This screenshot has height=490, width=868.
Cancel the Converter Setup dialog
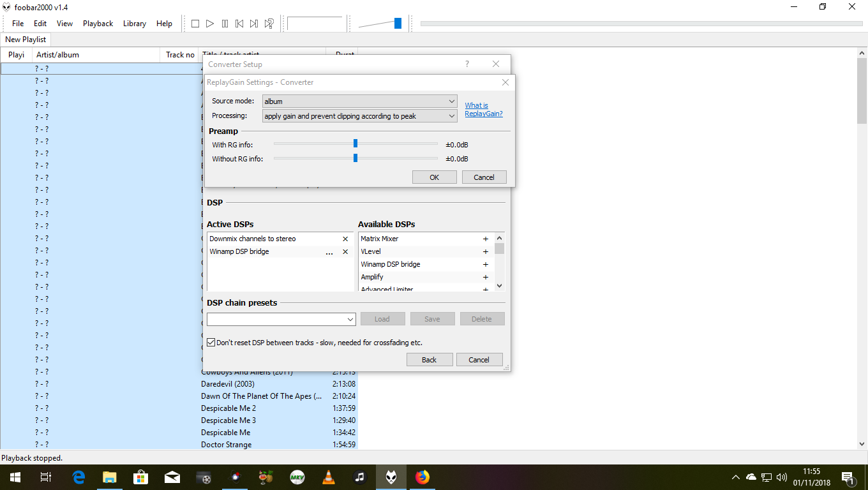point(479,360)
